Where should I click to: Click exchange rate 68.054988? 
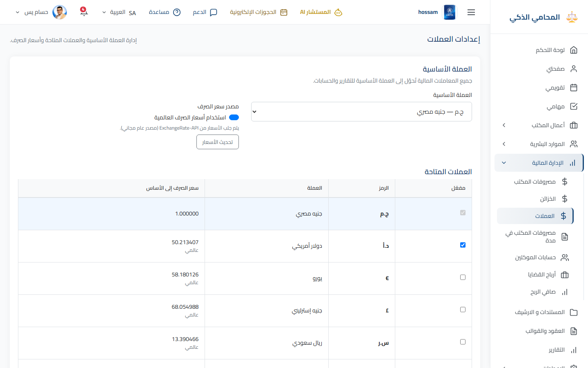point(185,307)
